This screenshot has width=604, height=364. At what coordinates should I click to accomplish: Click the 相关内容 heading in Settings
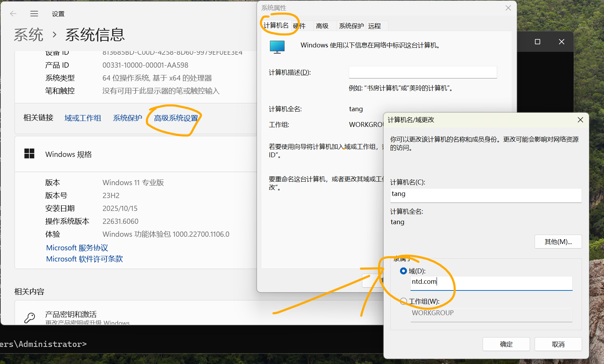pos(29,291)
